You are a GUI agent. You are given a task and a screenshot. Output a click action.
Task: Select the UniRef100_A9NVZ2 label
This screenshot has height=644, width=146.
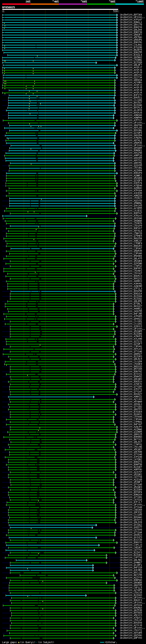(131, 397)
